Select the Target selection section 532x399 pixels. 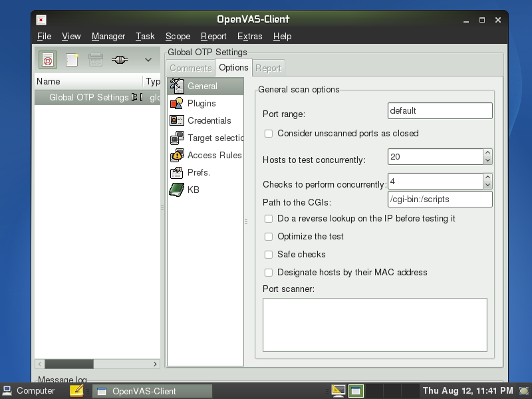pos(215,138)
